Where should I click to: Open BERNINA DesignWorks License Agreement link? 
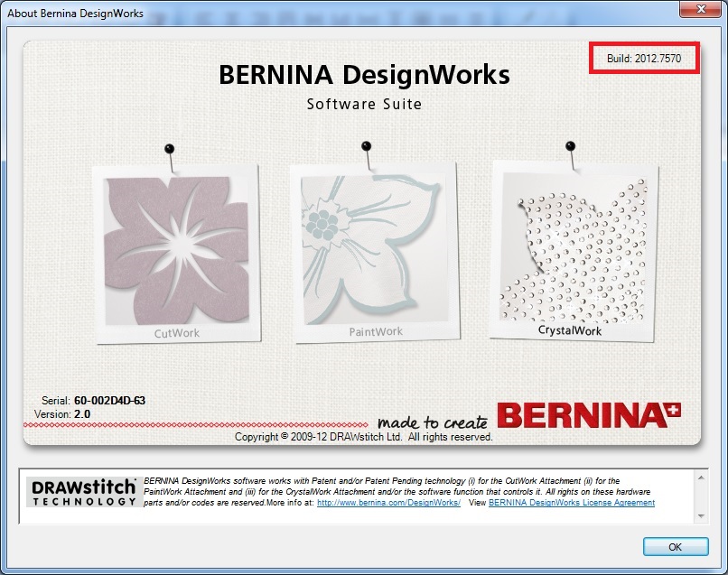click(572, 503)
